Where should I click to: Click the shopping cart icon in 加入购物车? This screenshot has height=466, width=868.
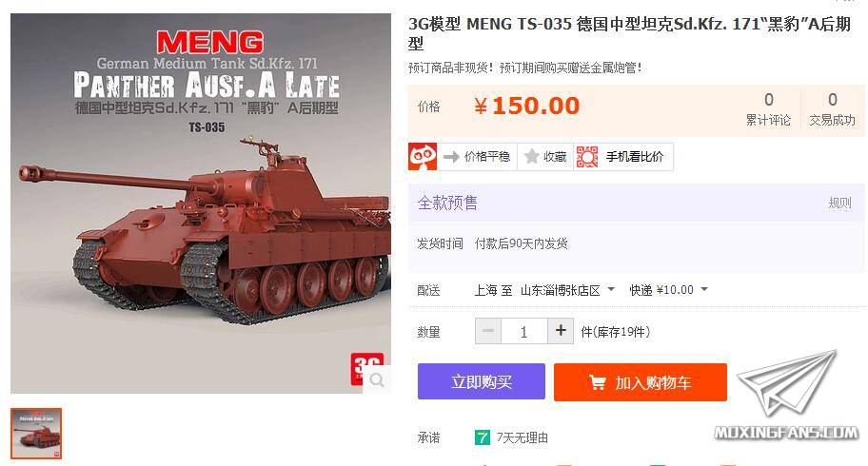pos(598,382)
